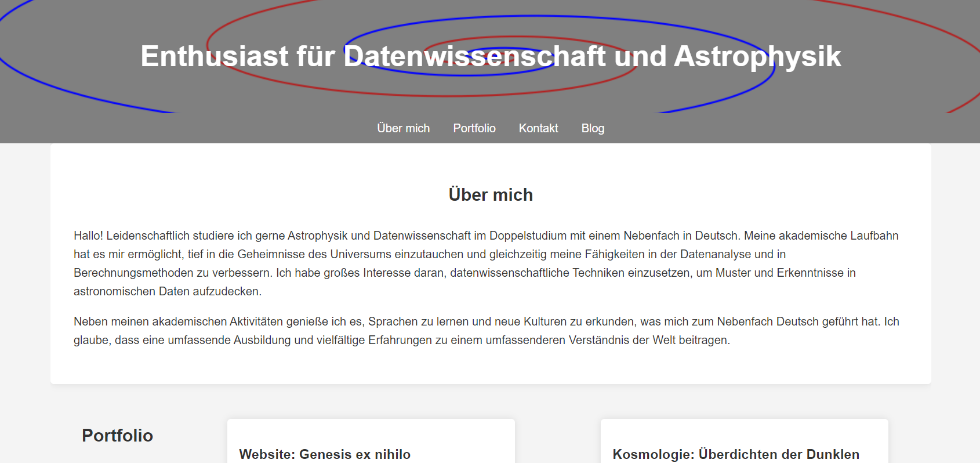Screen dimensions: 980x463
Task: Click the main page title heading
Action: point(490,56)
